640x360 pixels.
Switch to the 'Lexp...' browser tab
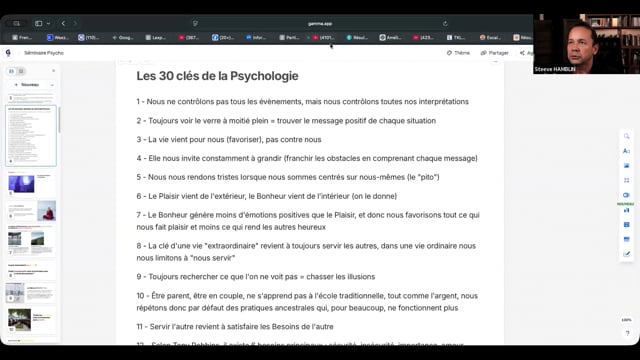click(x=156, y=38)
